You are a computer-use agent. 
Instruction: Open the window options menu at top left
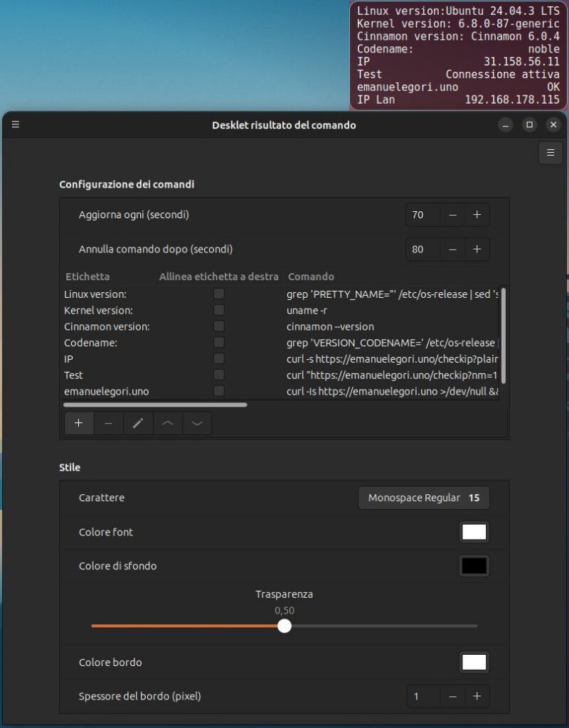coord(16,124)
